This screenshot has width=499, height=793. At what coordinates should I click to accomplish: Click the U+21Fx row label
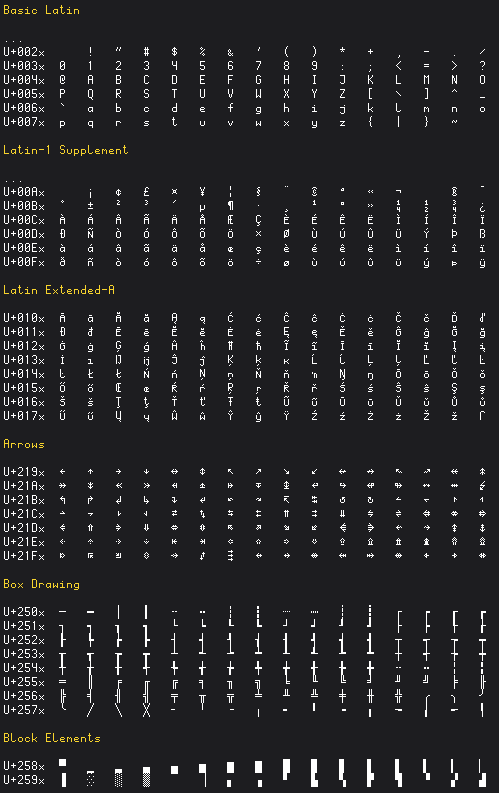[x=24, y=556]
